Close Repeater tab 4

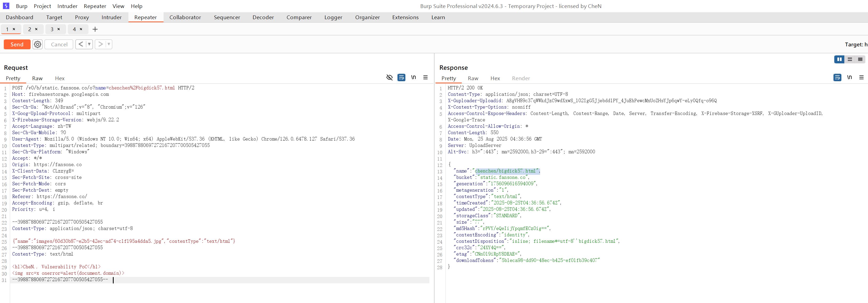pyautogui.click(x=81, y=29)
